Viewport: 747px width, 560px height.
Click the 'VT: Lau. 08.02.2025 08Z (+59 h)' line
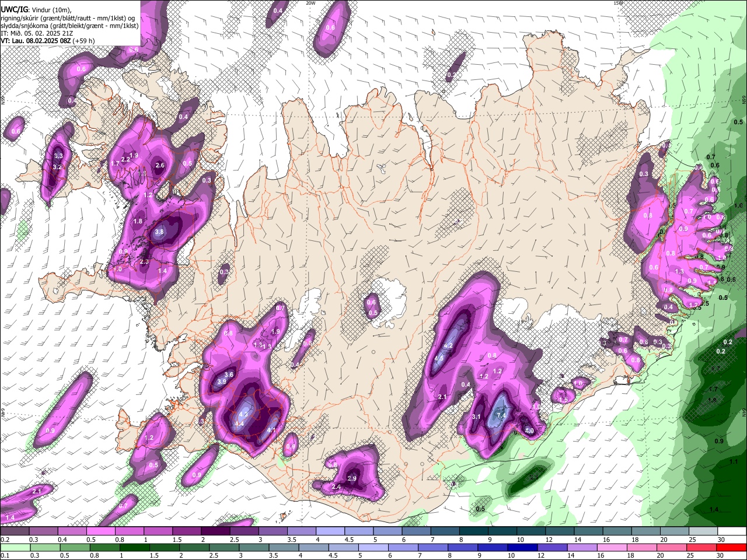[48, 41]
